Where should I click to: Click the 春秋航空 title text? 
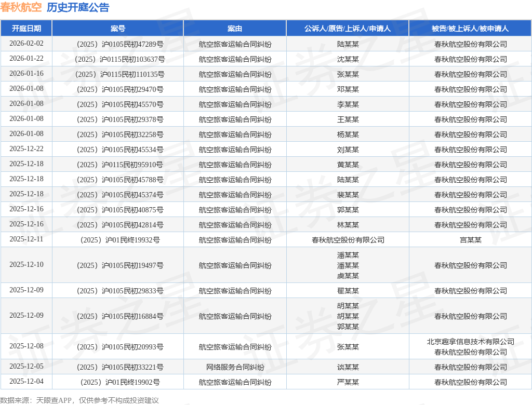pyautogui.click(x=21, y=7)
